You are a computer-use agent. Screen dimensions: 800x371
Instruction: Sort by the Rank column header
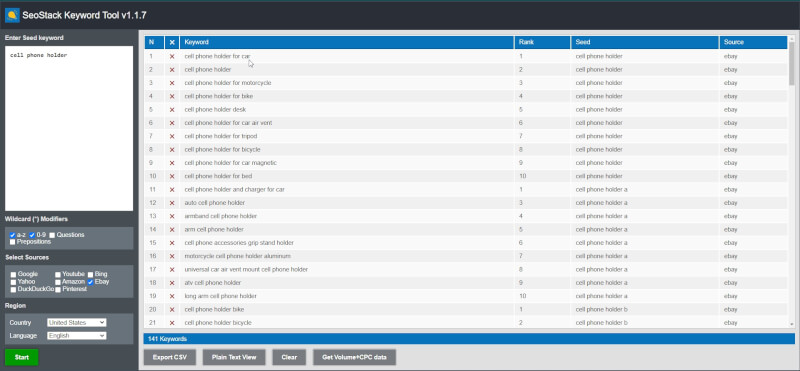[542, 42]
